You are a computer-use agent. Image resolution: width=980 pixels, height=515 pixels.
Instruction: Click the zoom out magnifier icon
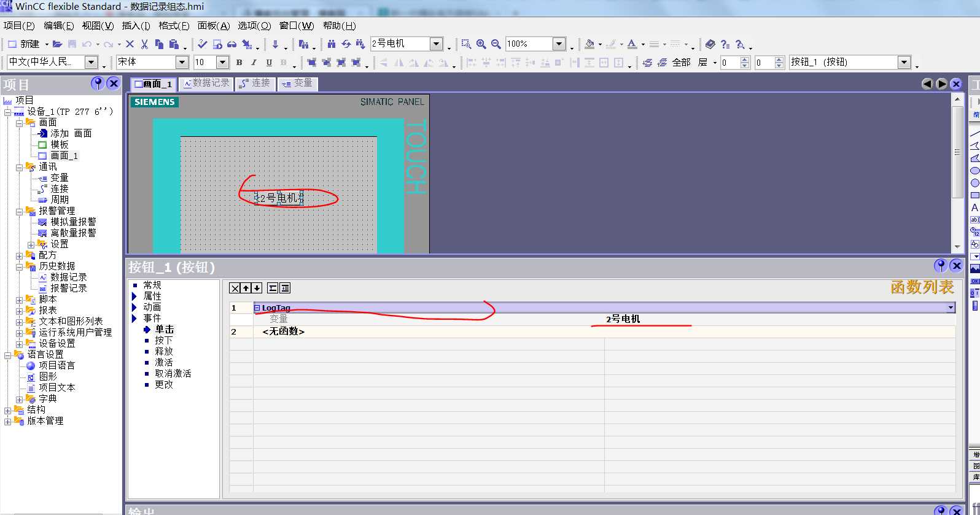click(x=496, y=44)
